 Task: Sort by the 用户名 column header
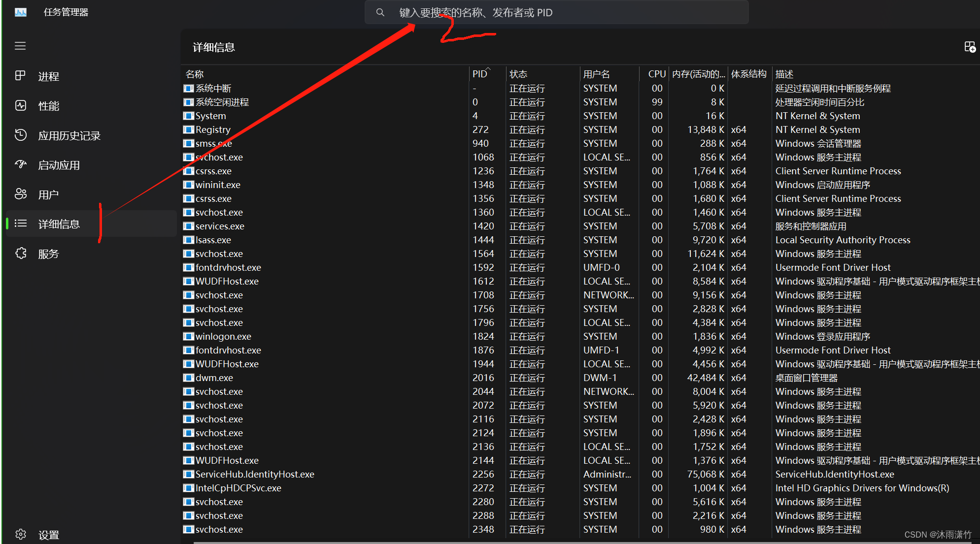[x=609, y=74]
